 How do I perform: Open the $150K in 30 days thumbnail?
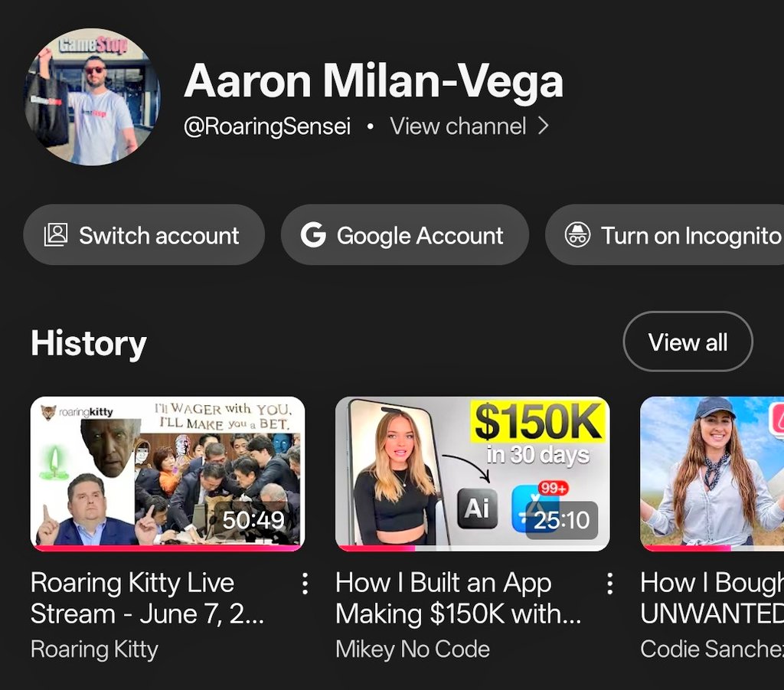click(x=472, y=474)
